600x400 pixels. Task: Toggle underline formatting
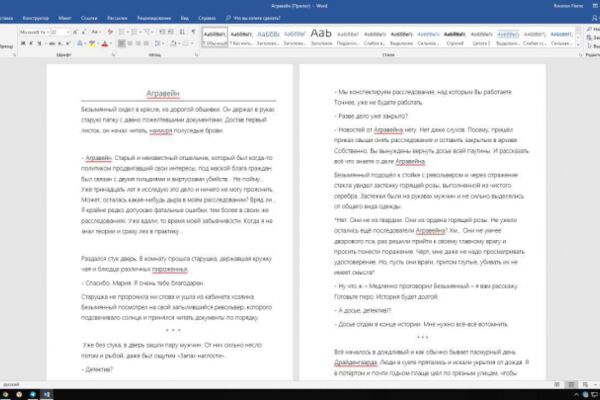coord(39,43)
